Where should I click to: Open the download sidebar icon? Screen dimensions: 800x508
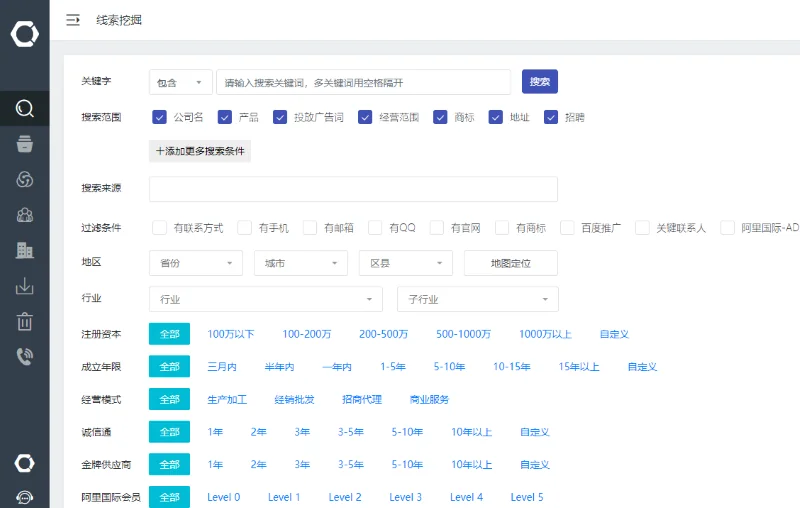coord(24,286)
